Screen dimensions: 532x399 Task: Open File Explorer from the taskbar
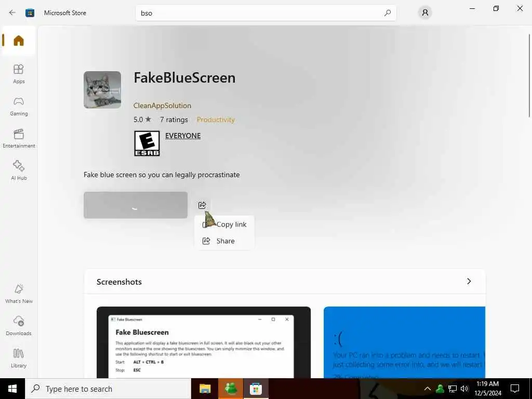tap(205, 389)
